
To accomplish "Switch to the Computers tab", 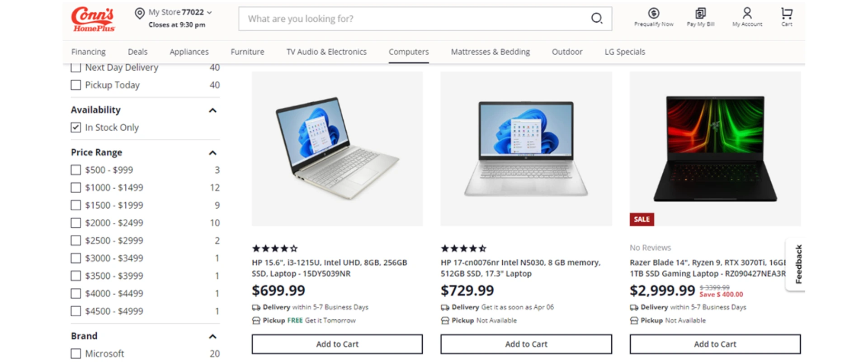I will pos(408,52).
